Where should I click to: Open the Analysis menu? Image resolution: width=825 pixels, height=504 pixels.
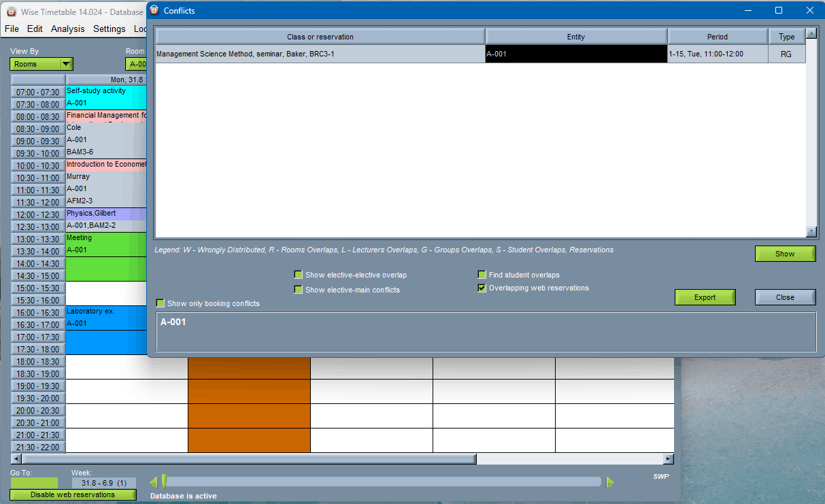(69, 29)
